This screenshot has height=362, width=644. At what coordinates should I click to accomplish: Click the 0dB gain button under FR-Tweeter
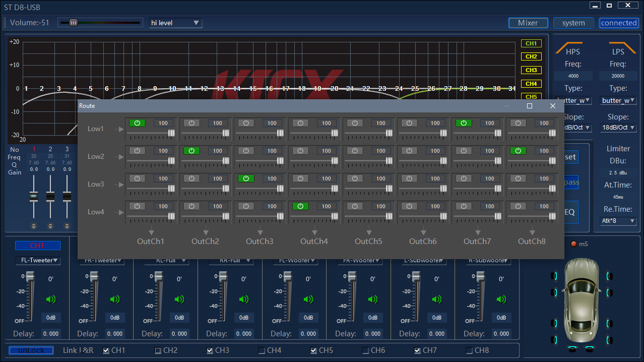(x=115, y=318)
